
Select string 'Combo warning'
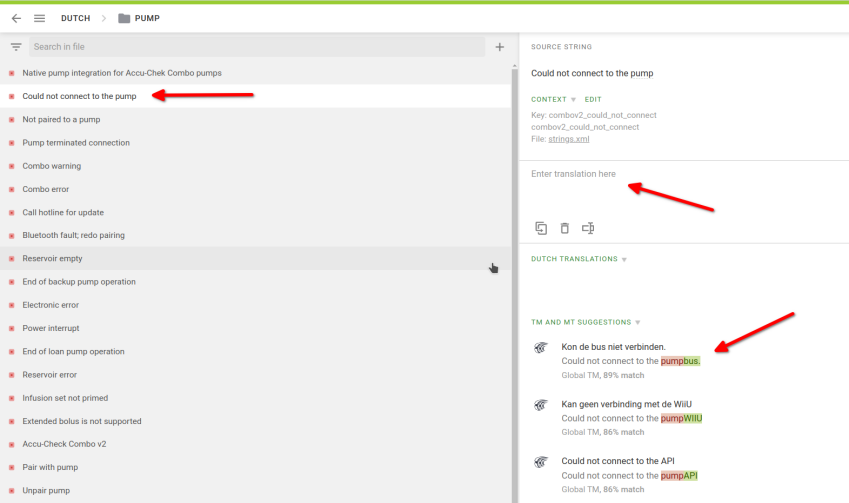coord(51,166)
